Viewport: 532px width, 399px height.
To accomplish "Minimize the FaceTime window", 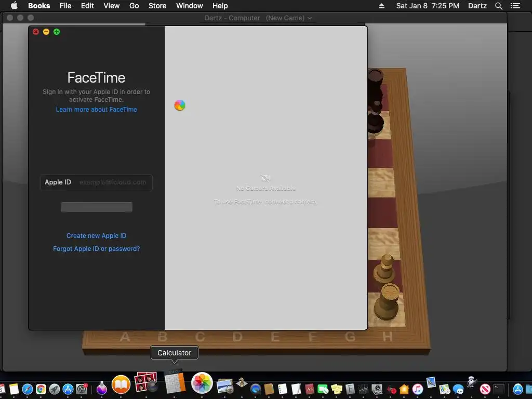I will [46, 32].
